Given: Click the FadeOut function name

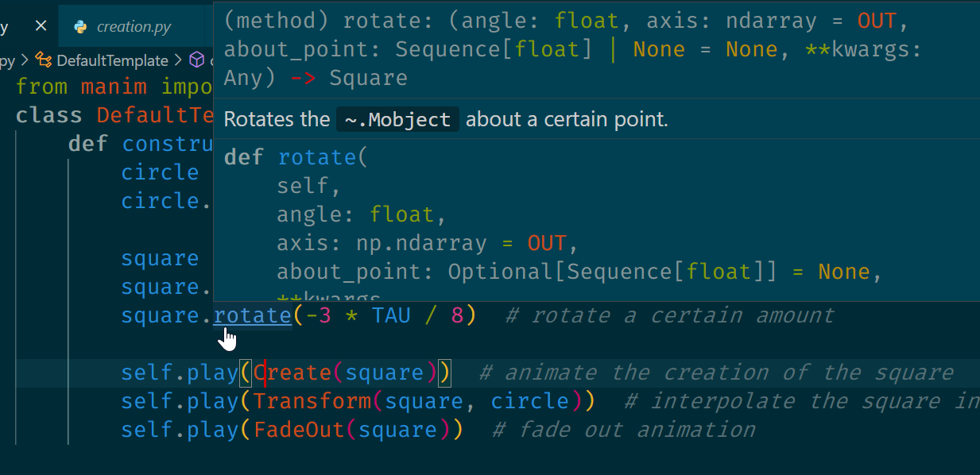Looking at the screenshot, I should coord(300,429).
